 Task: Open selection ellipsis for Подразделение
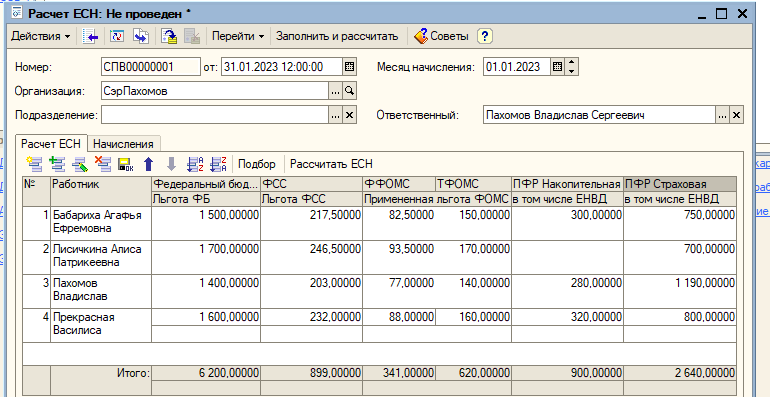[x=335, y=115]
